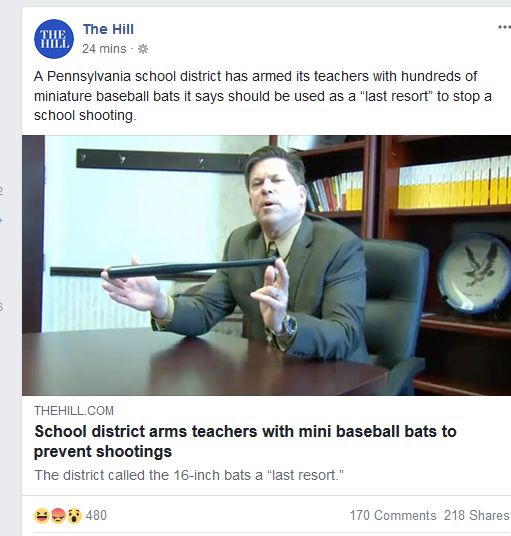The image size is (511, 536).
Task: Click The Hill round profile logo
Action: (54, 39)
